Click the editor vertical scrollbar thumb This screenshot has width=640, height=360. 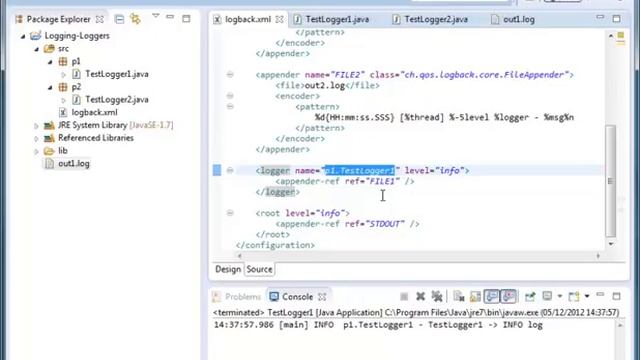click(611, 181)
